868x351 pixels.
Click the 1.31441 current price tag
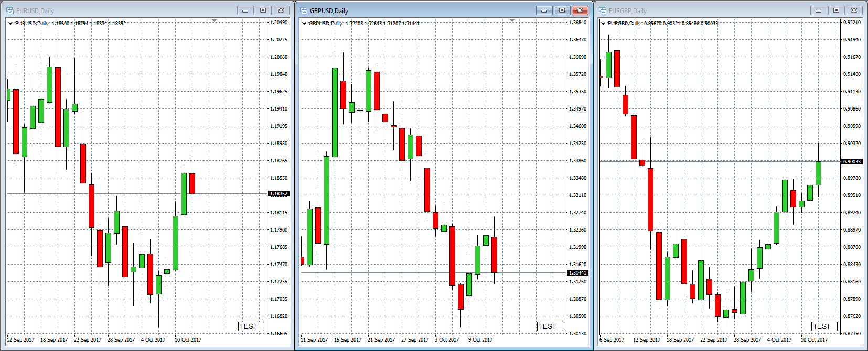578,273
